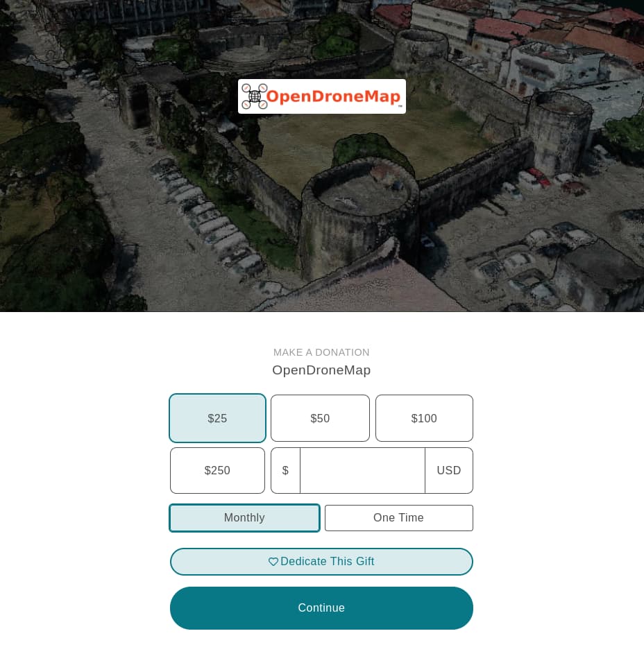The width and height of the screenshot is (644, 647).
Task: Select the $50 donation amount
Action: point(320,418)
